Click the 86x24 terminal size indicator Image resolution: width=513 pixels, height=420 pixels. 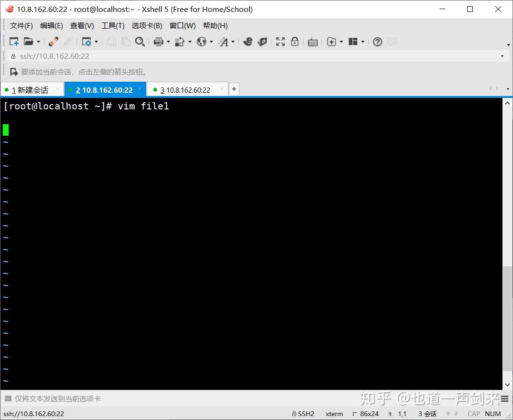click(x=365, y=414)
